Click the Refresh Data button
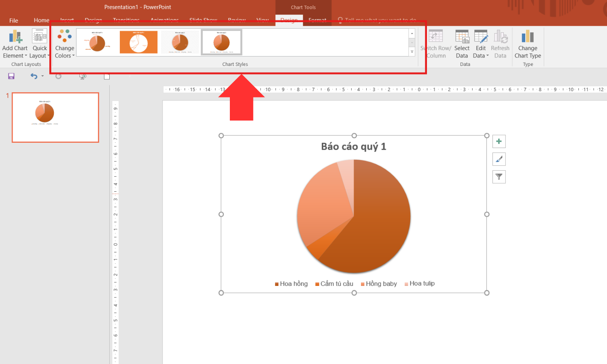Screen dimensions: 607x364 tap(500, 44)
